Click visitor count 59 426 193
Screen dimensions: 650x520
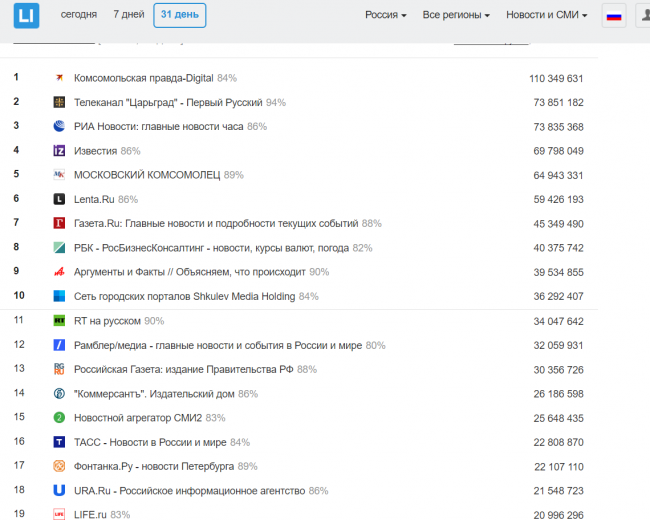point(558,199)
